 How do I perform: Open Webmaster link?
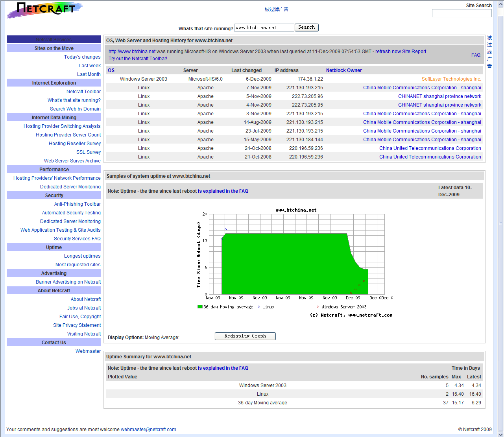click(x=88, y=351)
